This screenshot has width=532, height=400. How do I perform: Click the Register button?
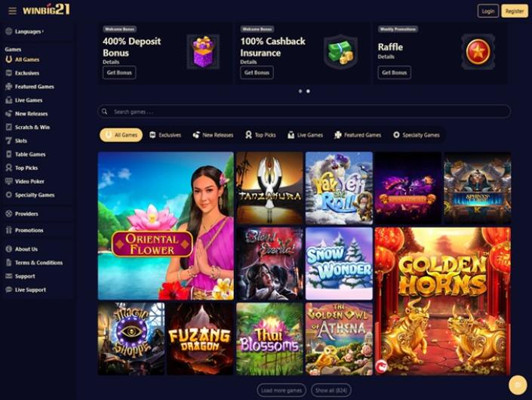515,11
